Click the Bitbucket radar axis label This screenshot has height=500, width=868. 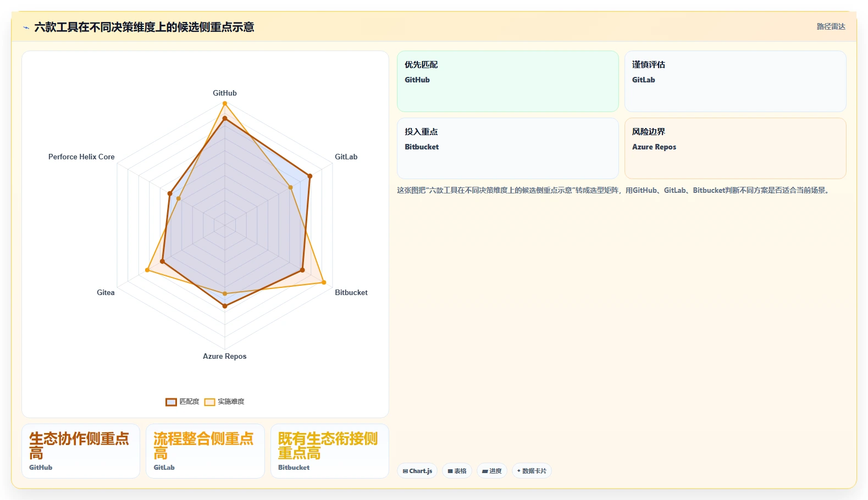point(351,292)
